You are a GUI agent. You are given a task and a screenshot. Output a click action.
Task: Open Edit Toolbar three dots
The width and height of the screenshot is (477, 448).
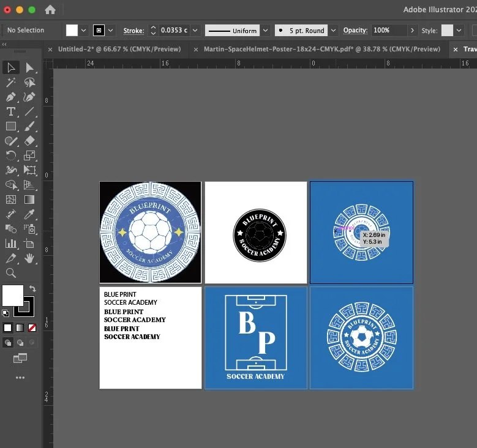(x=20, y=378)
